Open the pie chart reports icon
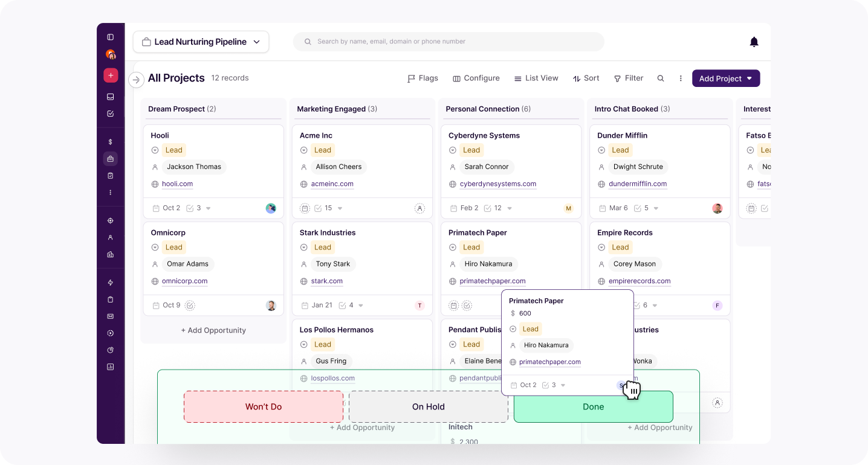 point(110,350)
